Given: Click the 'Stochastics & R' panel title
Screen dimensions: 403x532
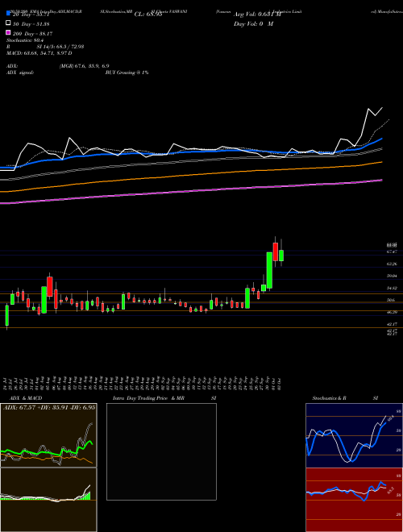Looking at the screenshot, I should 329,398.
